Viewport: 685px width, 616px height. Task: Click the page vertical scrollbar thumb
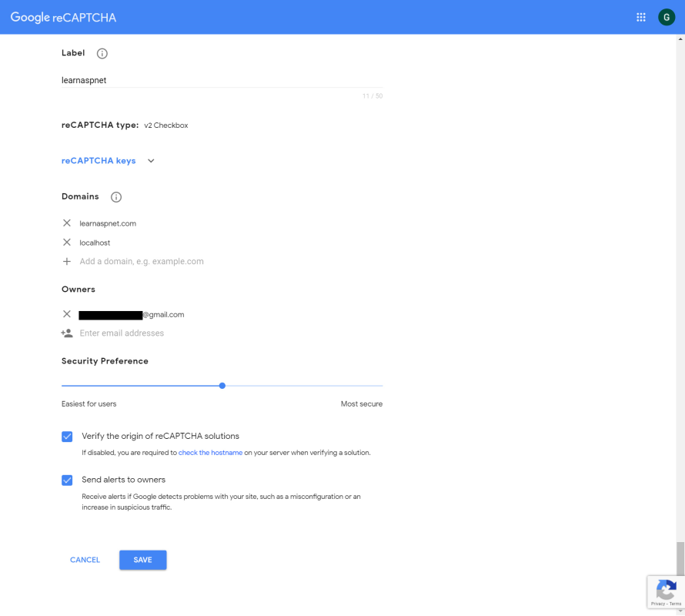pos(680,558)
